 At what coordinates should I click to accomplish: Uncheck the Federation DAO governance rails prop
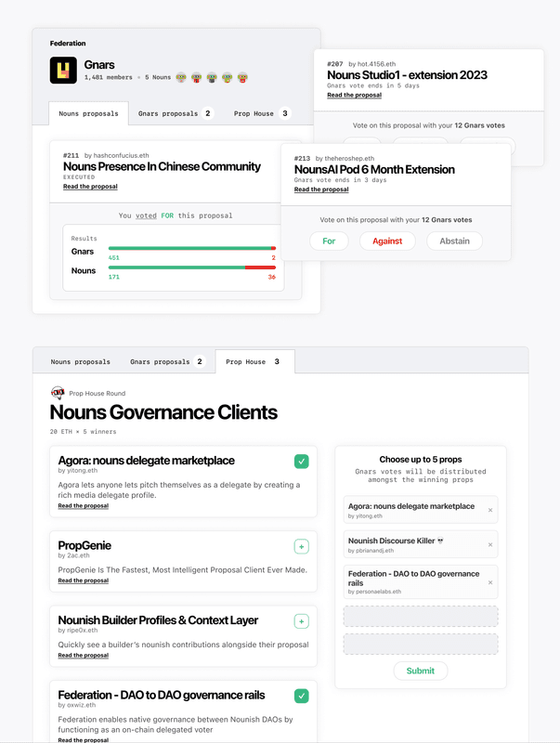coord(301,696)
